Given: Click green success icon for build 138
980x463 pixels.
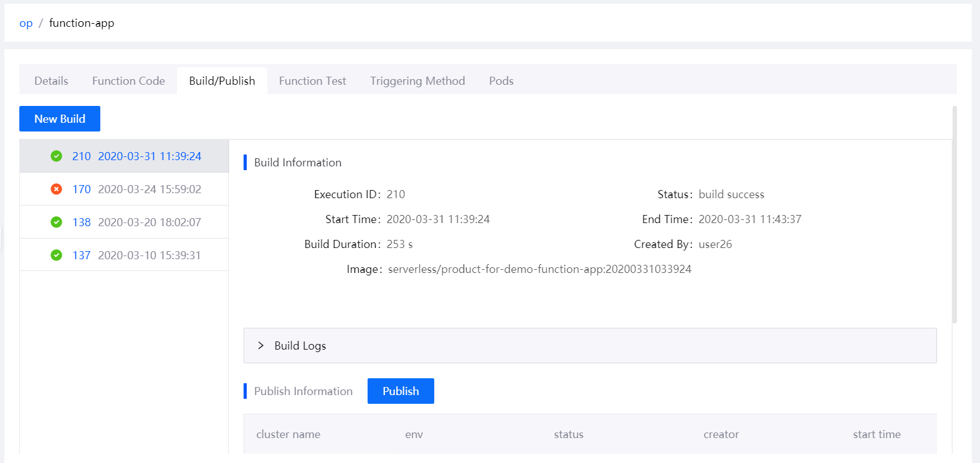Looking at the screenshot, I should [x=56, y=222].
